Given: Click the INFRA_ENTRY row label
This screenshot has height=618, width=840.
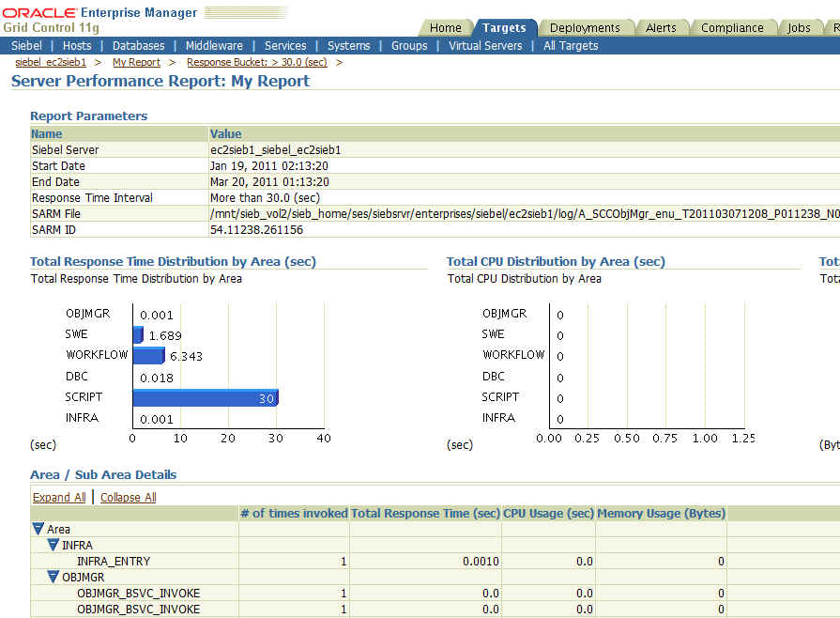Looking at the screenshot, I should pyautogui.click(x=114, y=562).
